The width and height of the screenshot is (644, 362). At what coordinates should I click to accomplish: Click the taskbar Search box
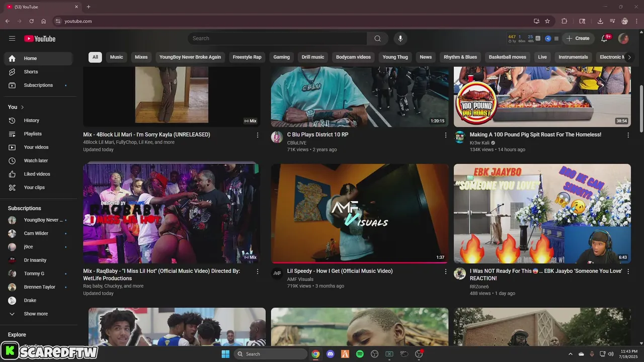[271, 354]
